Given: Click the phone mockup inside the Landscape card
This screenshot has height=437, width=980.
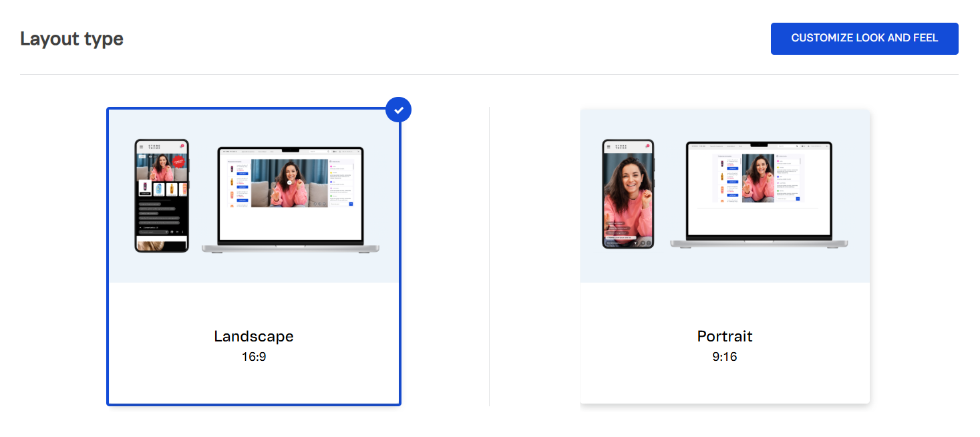Looking at the screenshot, I should click(x=162, y=194).
